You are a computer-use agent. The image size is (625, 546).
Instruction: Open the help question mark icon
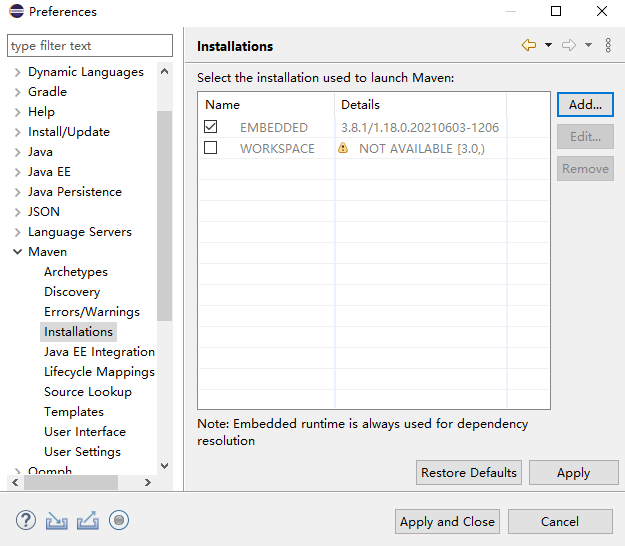tap(26, 520)
